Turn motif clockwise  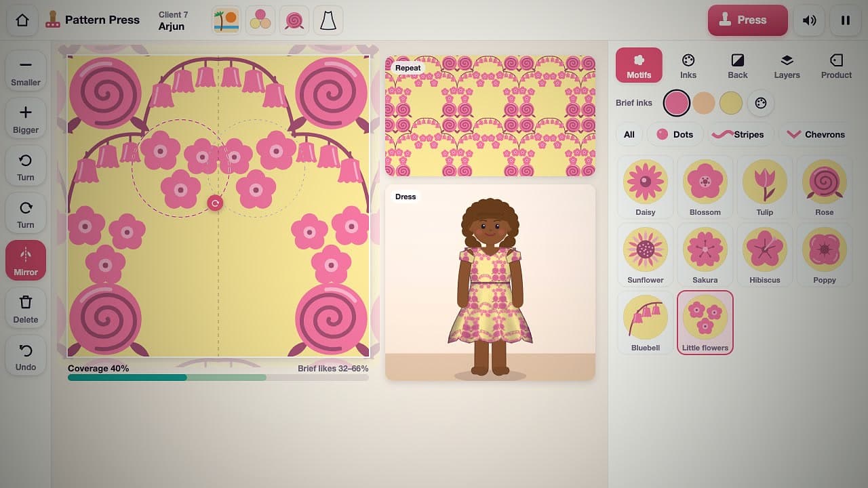pos(26,213)
